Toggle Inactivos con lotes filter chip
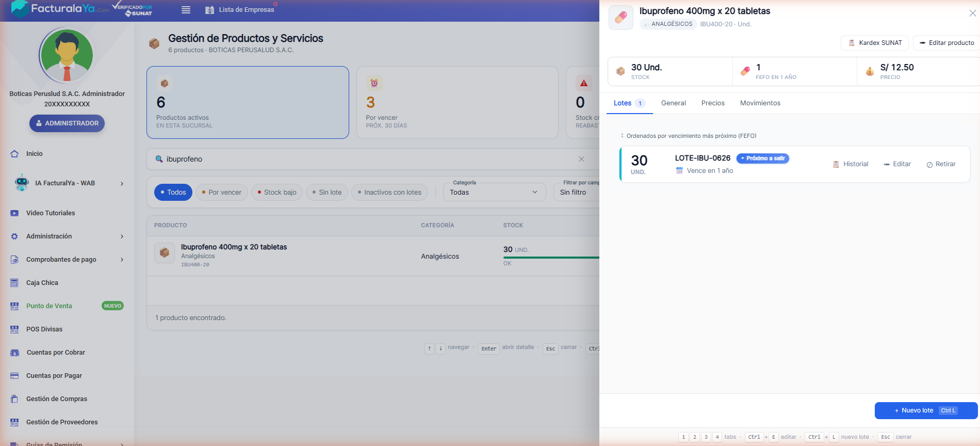The width and height of the screenshot is (980, 446). (389, 193)
